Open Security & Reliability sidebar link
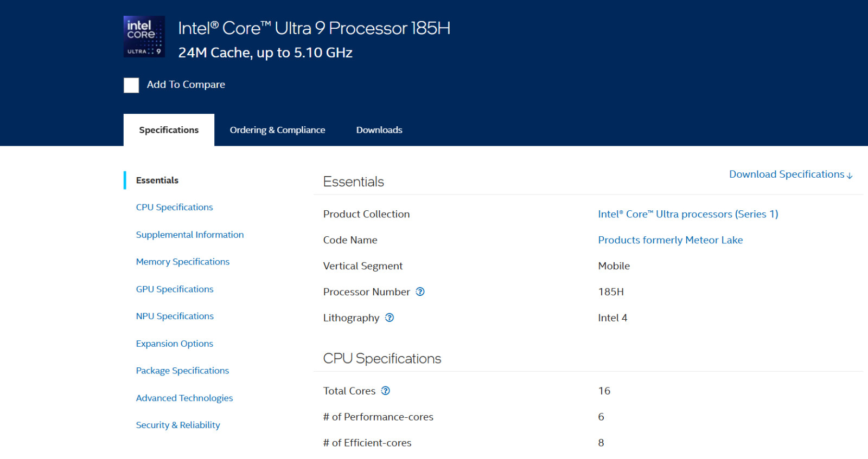The image size is (868, 459). click(x=178, y=425)
